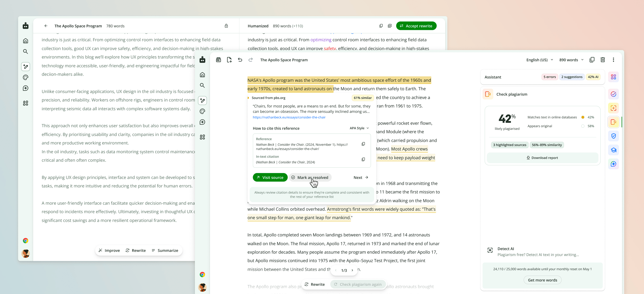Copy the document using the front toolbar copy icon
The height and width of the screenshot is (294, 644).
point(592,60)
